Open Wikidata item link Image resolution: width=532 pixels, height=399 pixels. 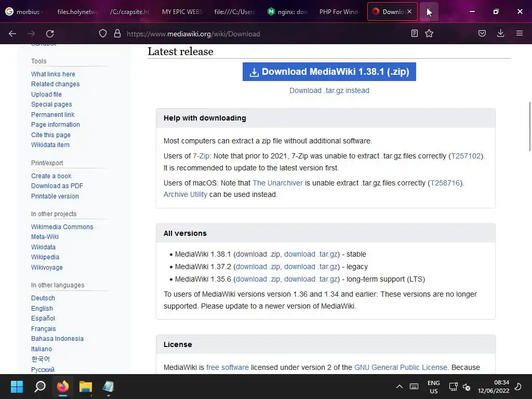[x=50, y=145]
